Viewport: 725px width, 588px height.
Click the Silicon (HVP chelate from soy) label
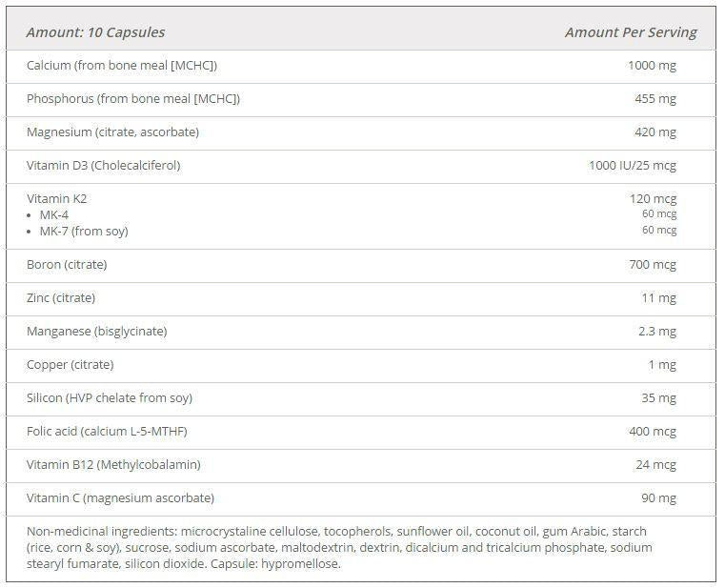pos(110,398)
